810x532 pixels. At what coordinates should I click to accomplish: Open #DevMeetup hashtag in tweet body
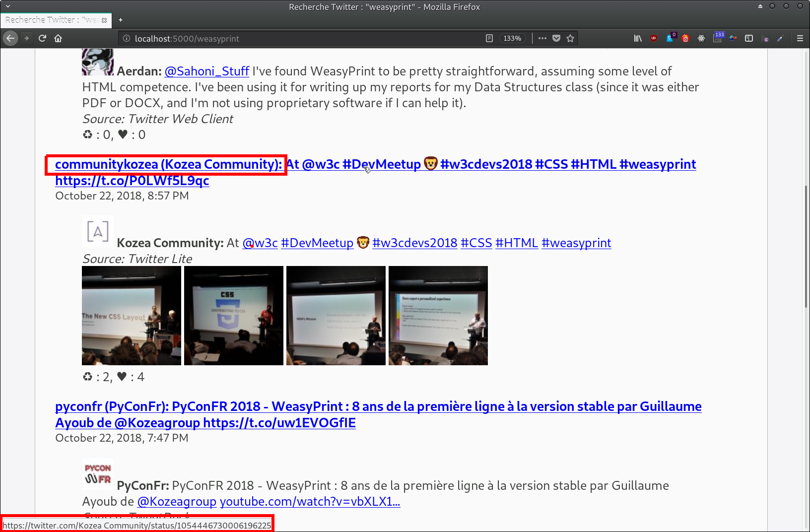coord(317,243)
